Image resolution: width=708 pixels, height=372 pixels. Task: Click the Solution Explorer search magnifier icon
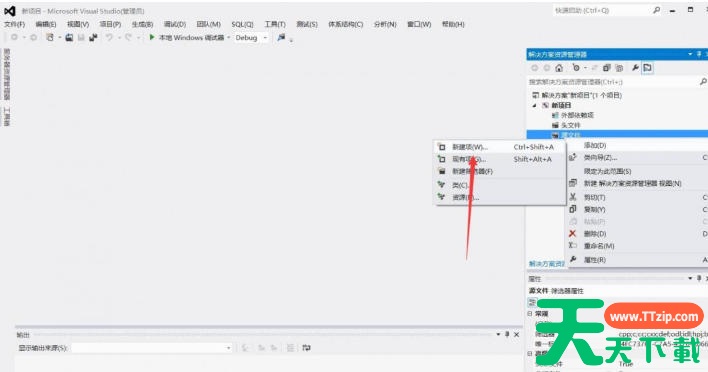coord(703,81)
